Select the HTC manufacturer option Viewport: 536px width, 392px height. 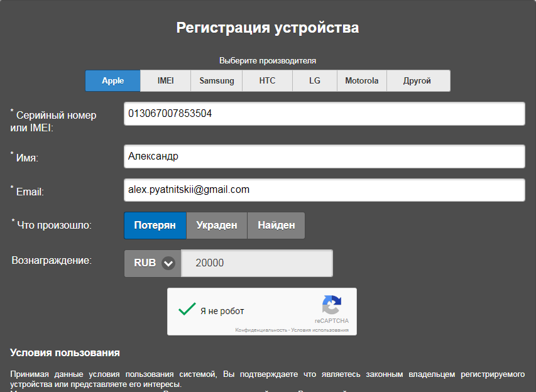click(x=267, y=80)
